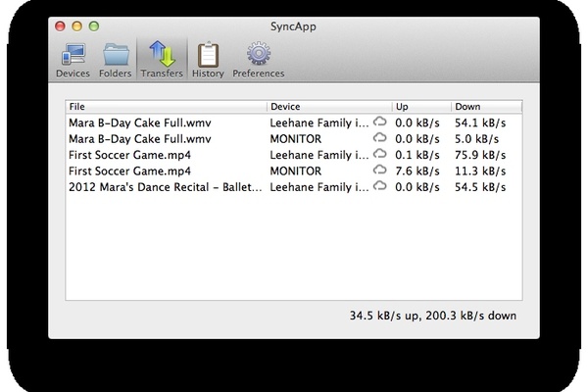Click Leehane Family device in 75.9 kB/s row

pyautogui.click(x=319, y=155)
